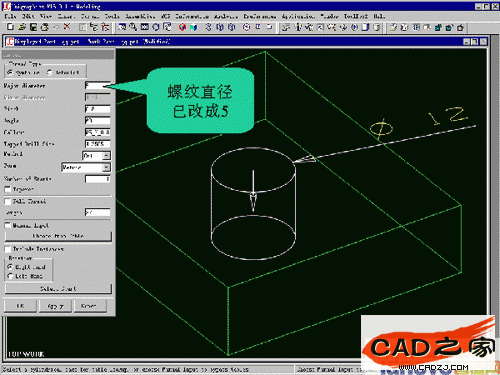500x375 pixels.
Task: Click the Rotate view icon
Action: [156, 27]
